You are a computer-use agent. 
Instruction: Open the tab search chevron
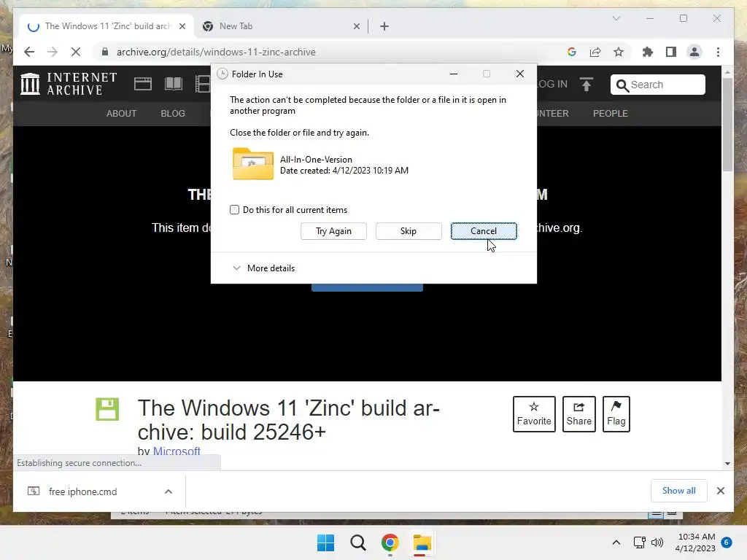[x=616, y=18]
